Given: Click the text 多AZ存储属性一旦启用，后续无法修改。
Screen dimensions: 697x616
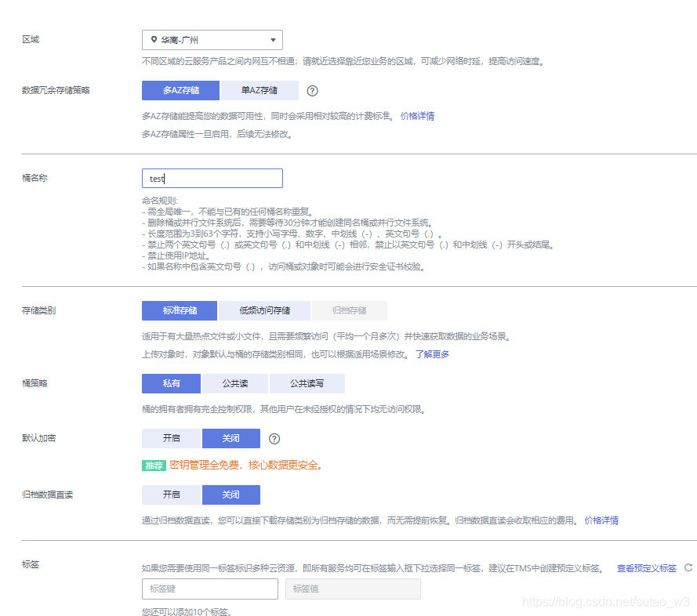Looking at the screenshot, I should [218, 134].
